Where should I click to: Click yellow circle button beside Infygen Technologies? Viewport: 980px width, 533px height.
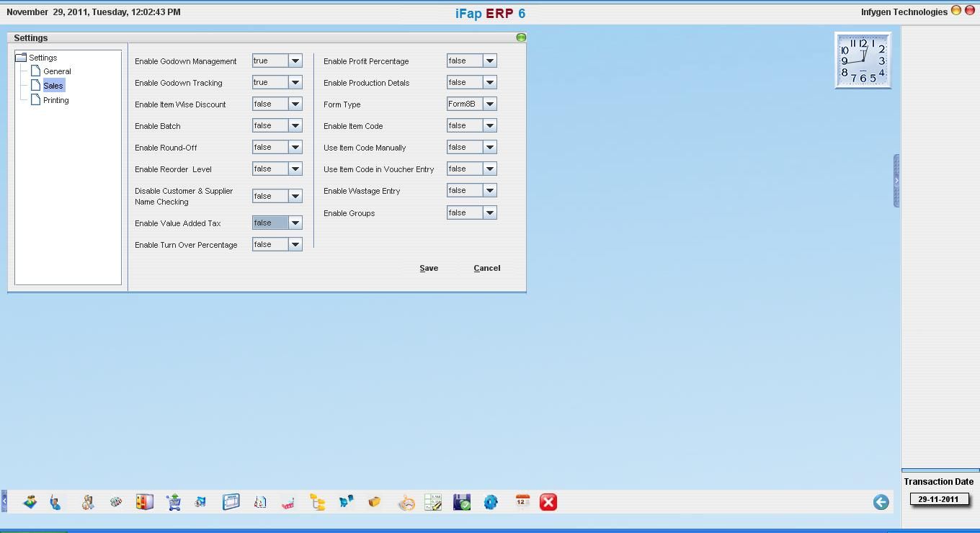tap(956, 11)
